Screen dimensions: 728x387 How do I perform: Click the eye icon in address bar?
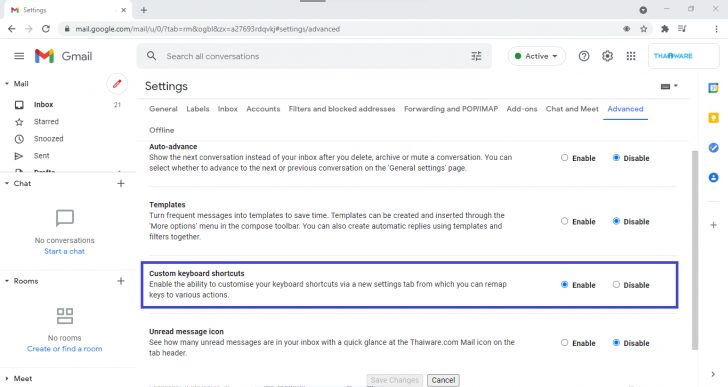pos(626,29)
